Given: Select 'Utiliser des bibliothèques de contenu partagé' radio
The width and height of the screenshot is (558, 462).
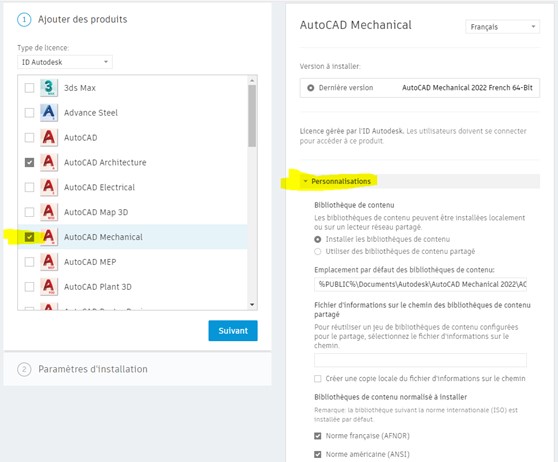Looking at the screenshot, I should [x=318, y=252].
